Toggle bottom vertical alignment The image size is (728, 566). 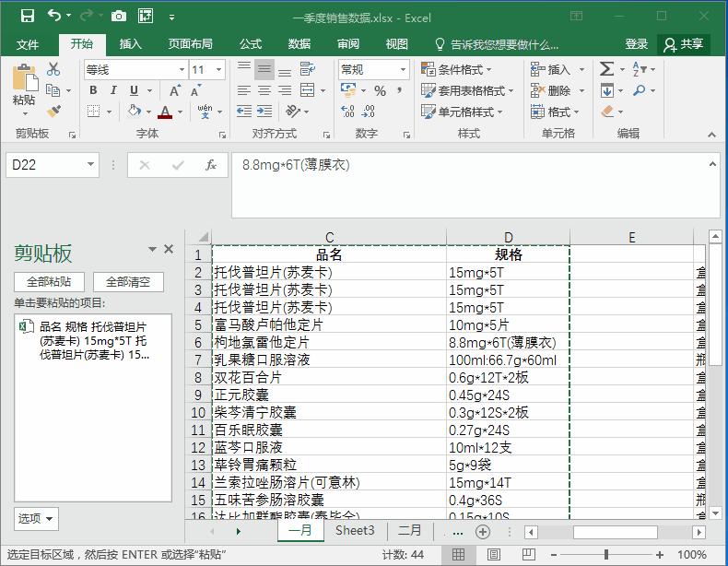[285, 71]
